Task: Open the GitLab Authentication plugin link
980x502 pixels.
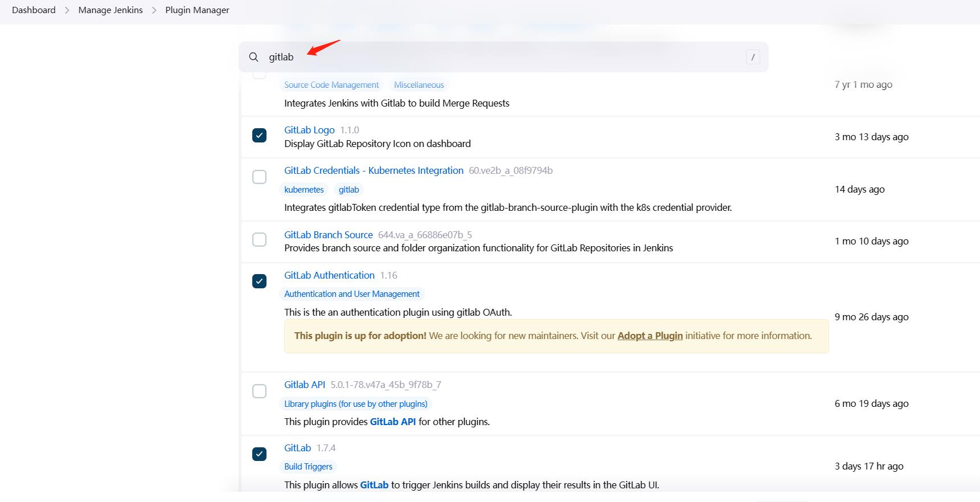Action: click(329, 275)
